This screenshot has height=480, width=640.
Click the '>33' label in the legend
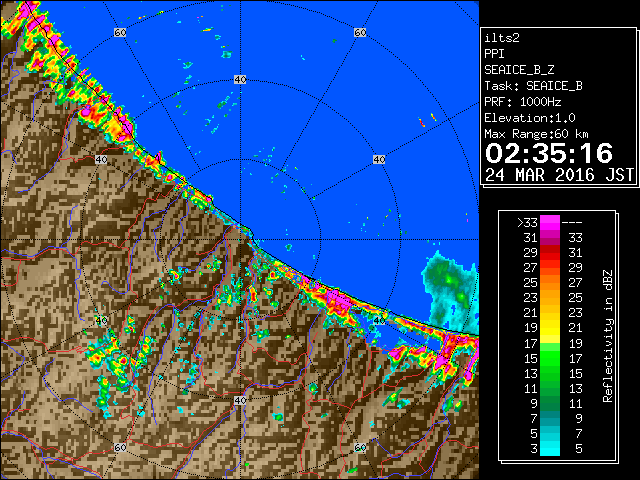527,223
